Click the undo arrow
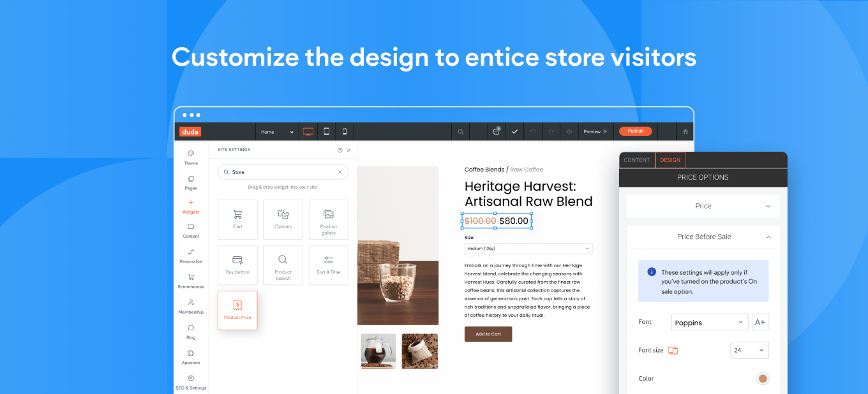Image resolution: width=868 pixels, height=394 pixels. (533, 132)
